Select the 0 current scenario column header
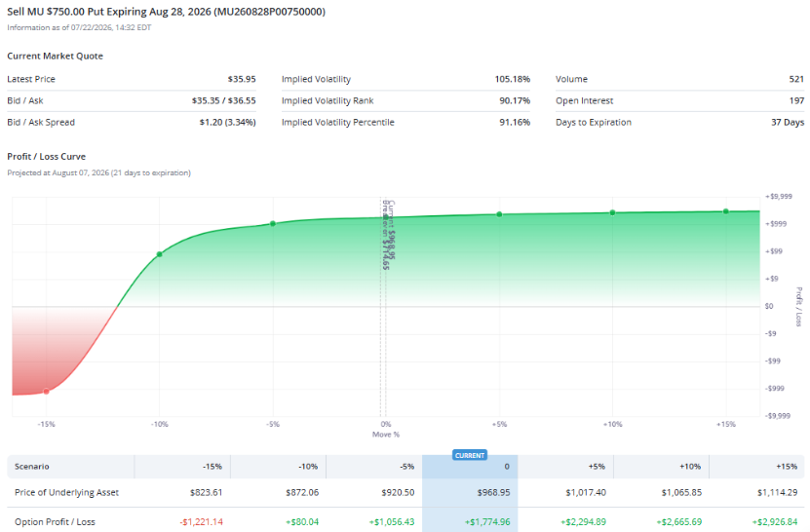Image resolution: width=810 pixels, height=532 pixels. [470, 467]
